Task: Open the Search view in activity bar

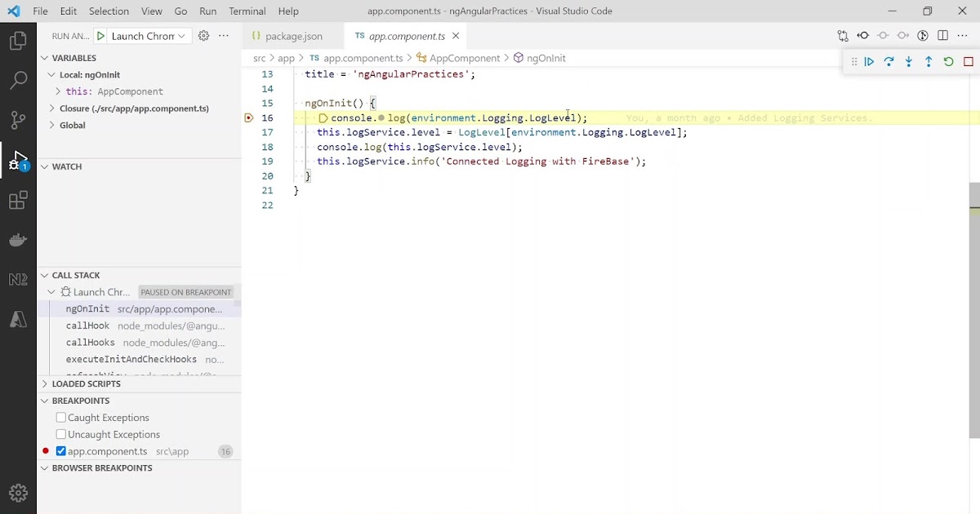Action: tap(18, 80)
